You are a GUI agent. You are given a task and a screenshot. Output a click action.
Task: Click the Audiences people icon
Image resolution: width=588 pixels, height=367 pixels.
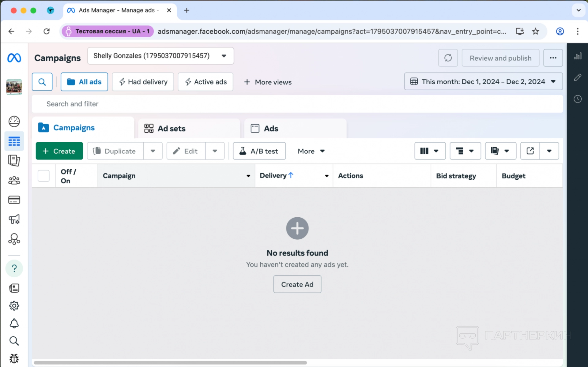(14, 180)
